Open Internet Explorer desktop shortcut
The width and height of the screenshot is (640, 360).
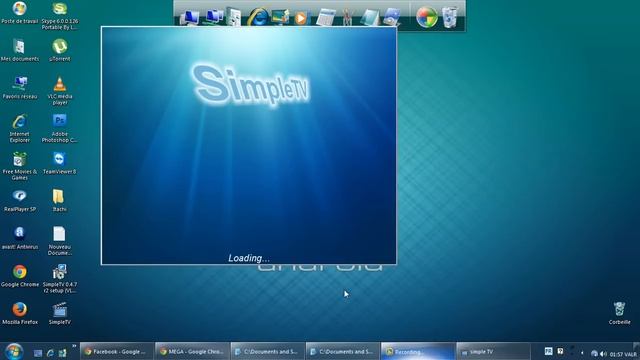pos(20,128)
